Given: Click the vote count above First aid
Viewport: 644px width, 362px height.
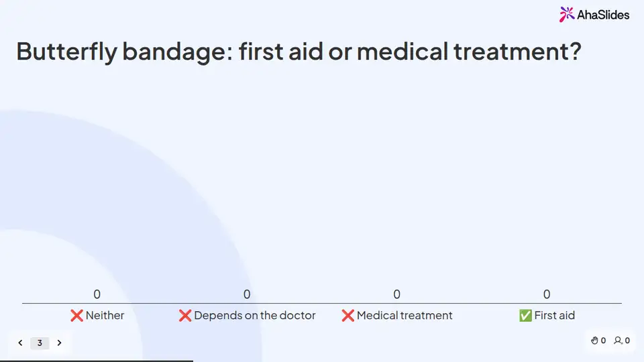Looking at the screenshot, I should click(x=547, y=294).
